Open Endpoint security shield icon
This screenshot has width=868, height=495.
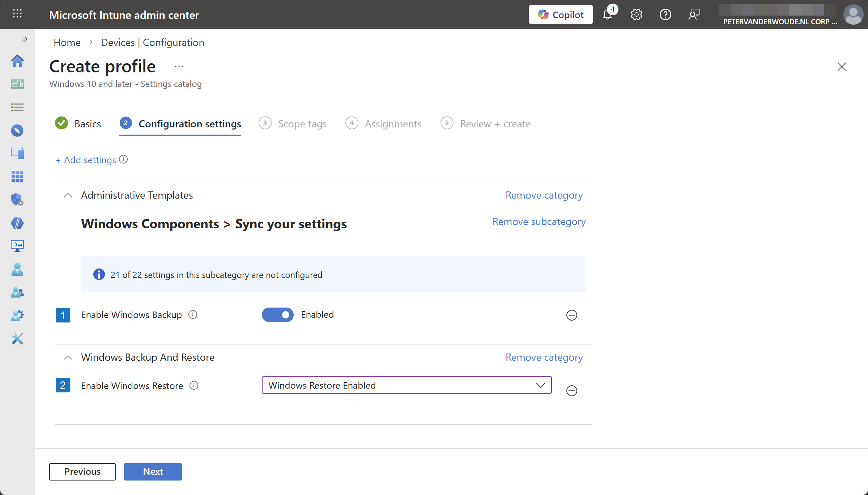17,200
